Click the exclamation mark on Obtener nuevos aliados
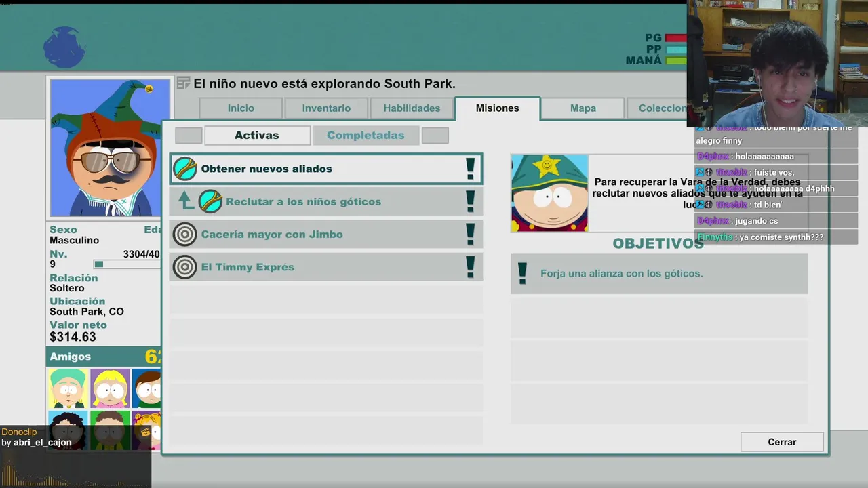The image size is (868, 488). (x=470, y=169)
